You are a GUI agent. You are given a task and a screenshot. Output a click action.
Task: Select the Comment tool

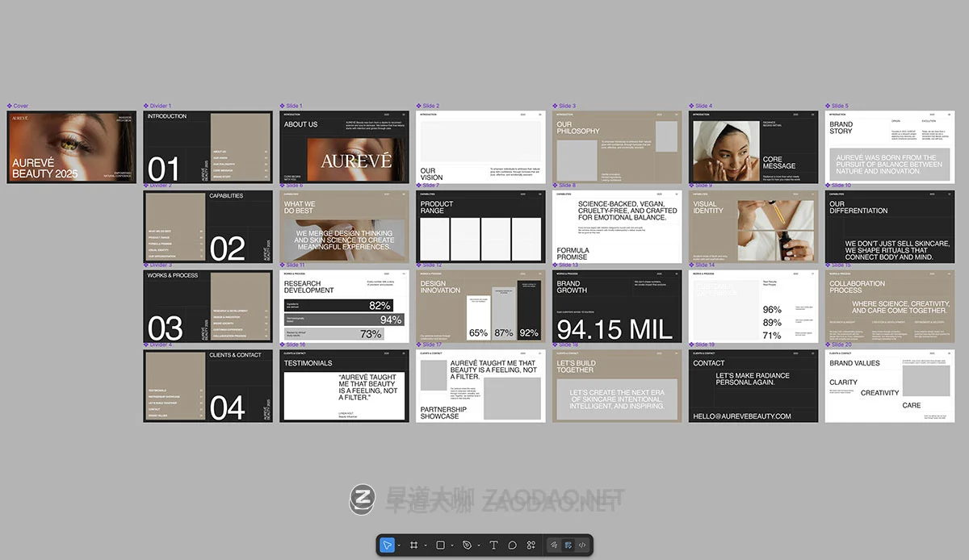512,545
